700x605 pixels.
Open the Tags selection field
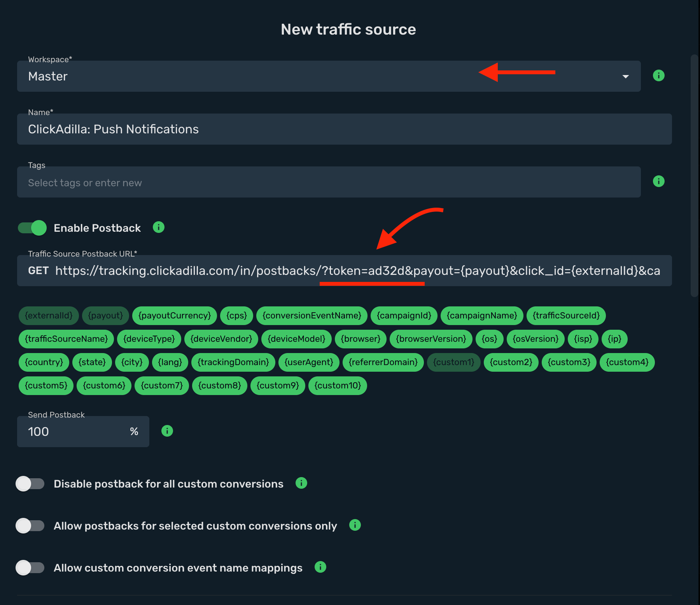(x=329, y=182)
